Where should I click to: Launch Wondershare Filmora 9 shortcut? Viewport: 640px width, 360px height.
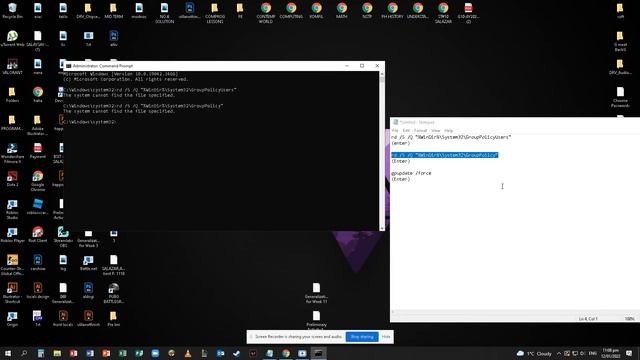[x=12, y=153]
